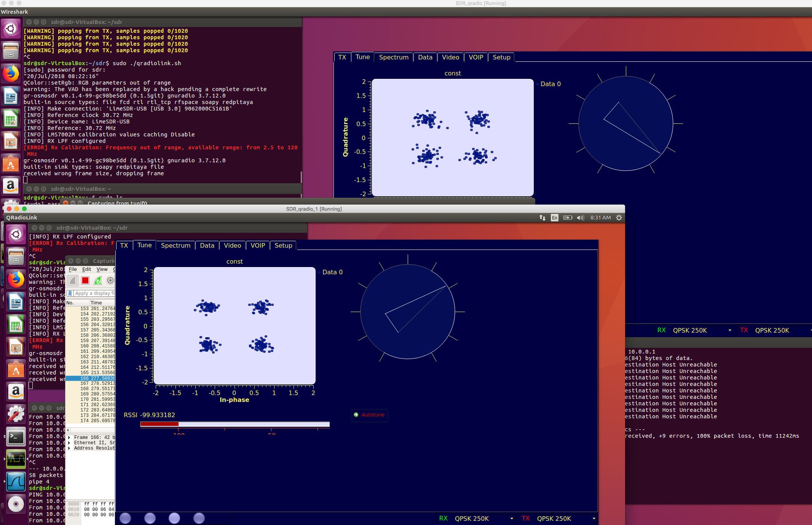812x525 pixels.
Task: Switch to the Spectrum tab in front window
Action: tap(175, 245)
